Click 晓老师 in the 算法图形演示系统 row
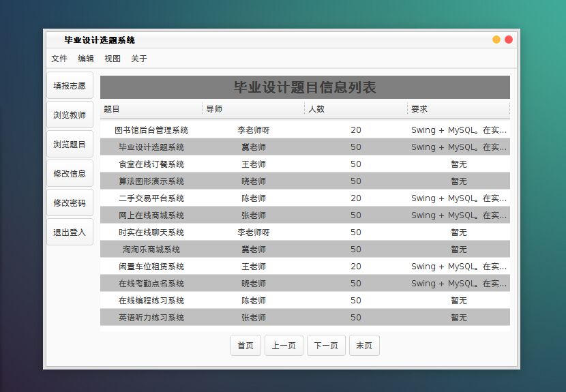 click(x=254, y=181)
